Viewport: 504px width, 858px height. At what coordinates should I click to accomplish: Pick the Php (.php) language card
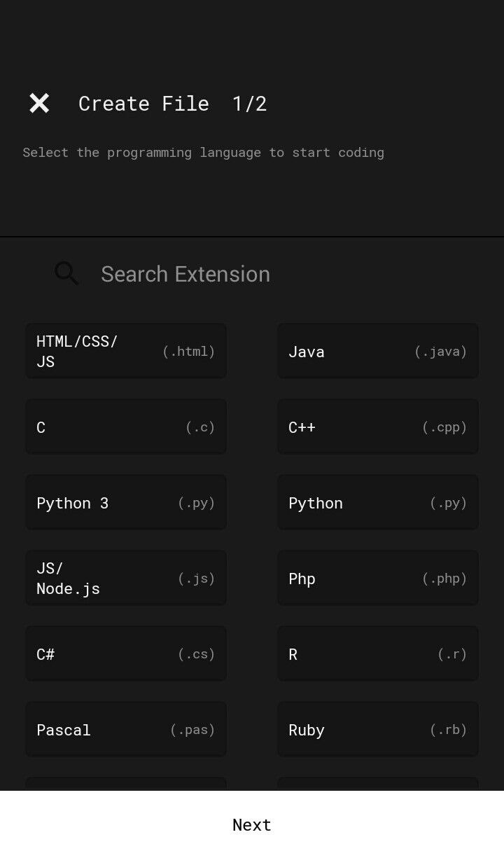pyautogui.click(x=378, y=578)
